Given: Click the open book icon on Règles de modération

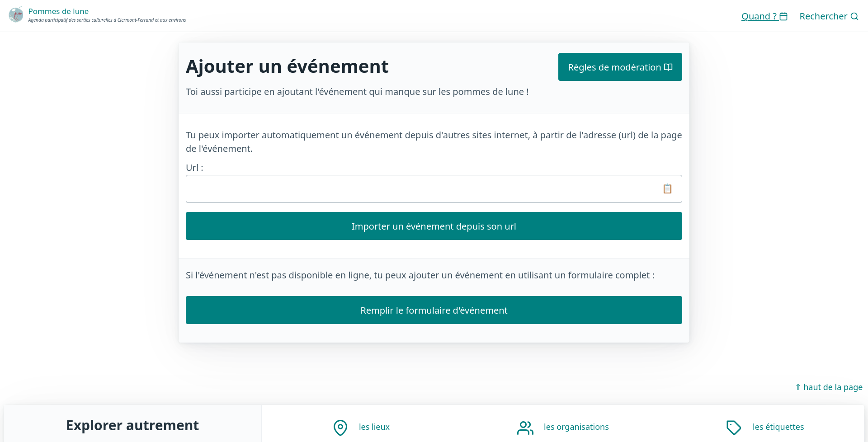Looking at the screenshot, I should (668, 66).
